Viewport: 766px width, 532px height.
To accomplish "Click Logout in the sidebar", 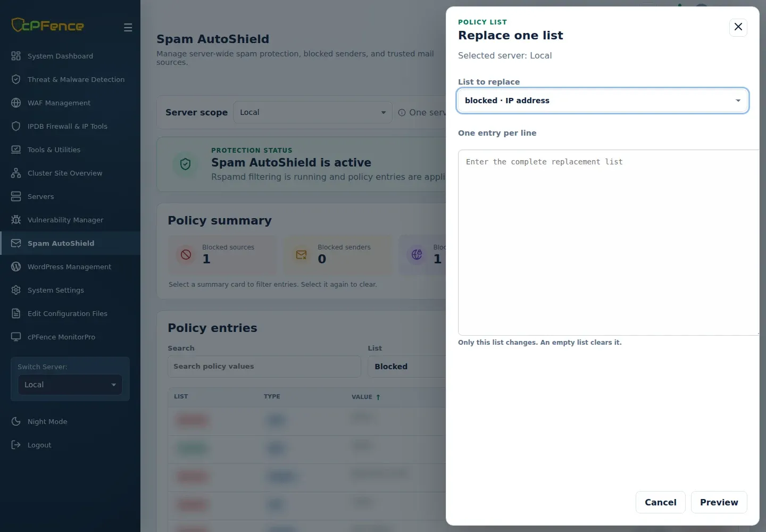I will [70, 445].
